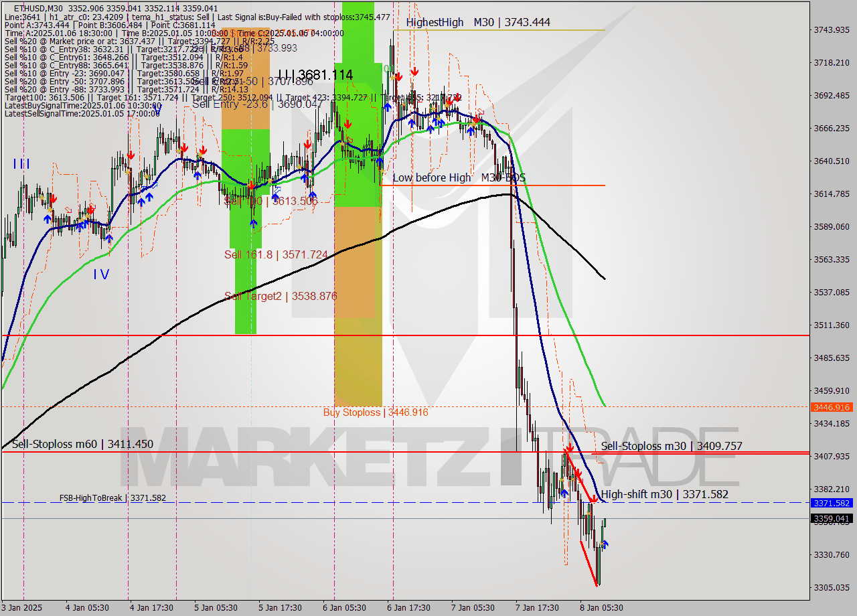Image resolution: width=857 pixels, height=616 pixels.
Task: Click the '8 Jan 05:30' time axis label
Action: [x=601, y=608]
